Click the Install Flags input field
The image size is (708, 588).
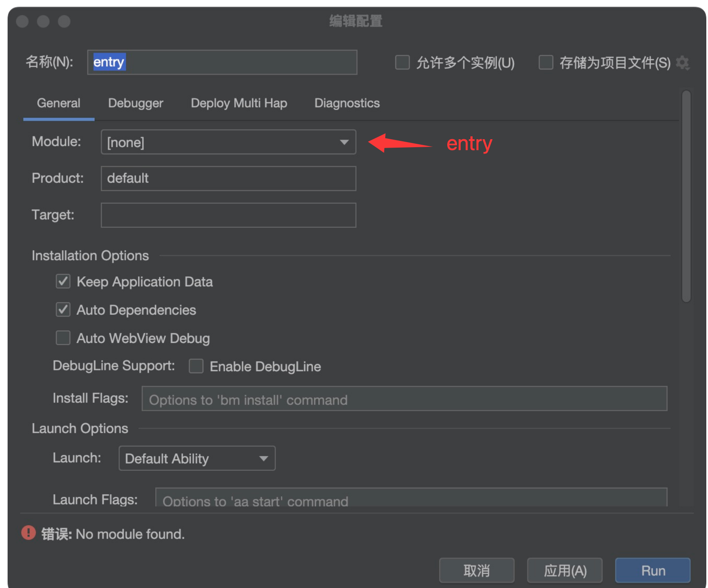[404, 399]
